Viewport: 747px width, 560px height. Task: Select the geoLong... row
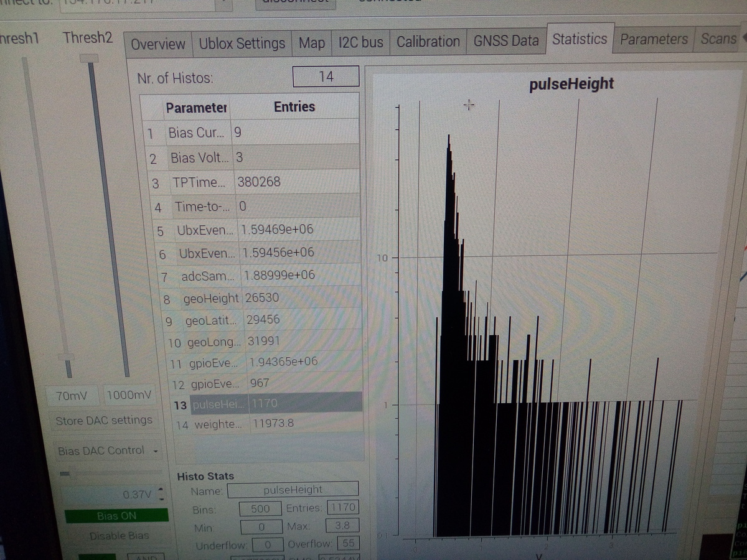click(263, 341)
